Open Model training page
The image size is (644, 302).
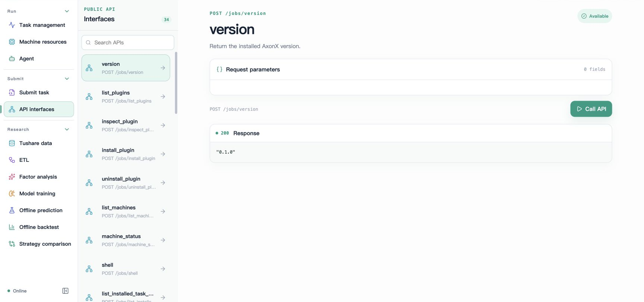point(39,194)
